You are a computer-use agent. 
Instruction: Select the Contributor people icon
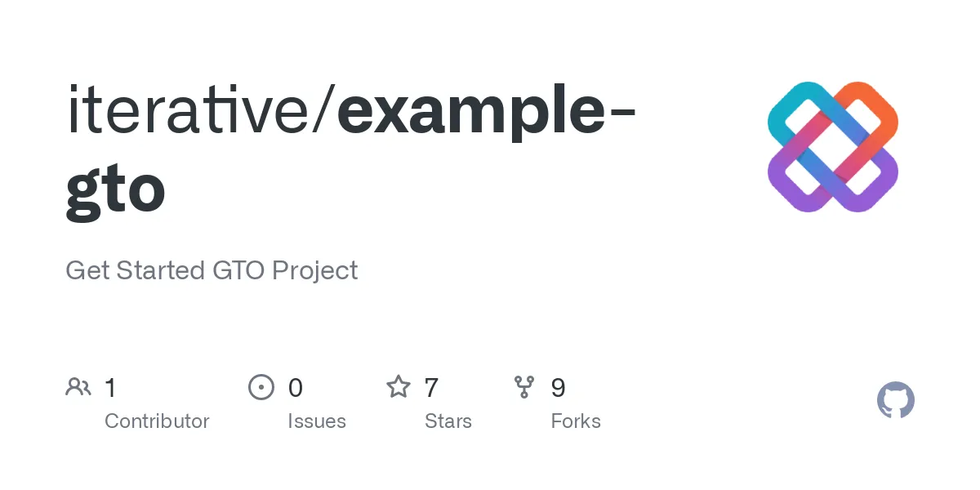point(78,387)
